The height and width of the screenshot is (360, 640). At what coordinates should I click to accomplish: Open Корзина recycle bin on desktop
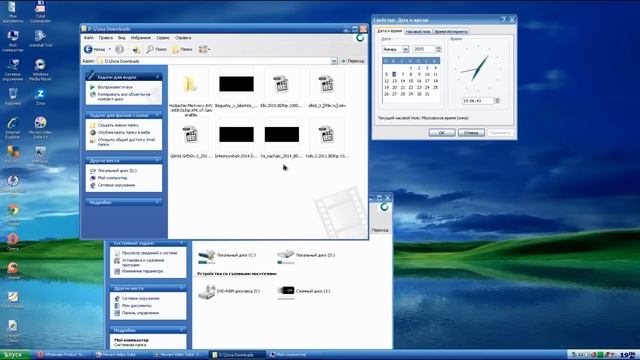pos(13,97)
